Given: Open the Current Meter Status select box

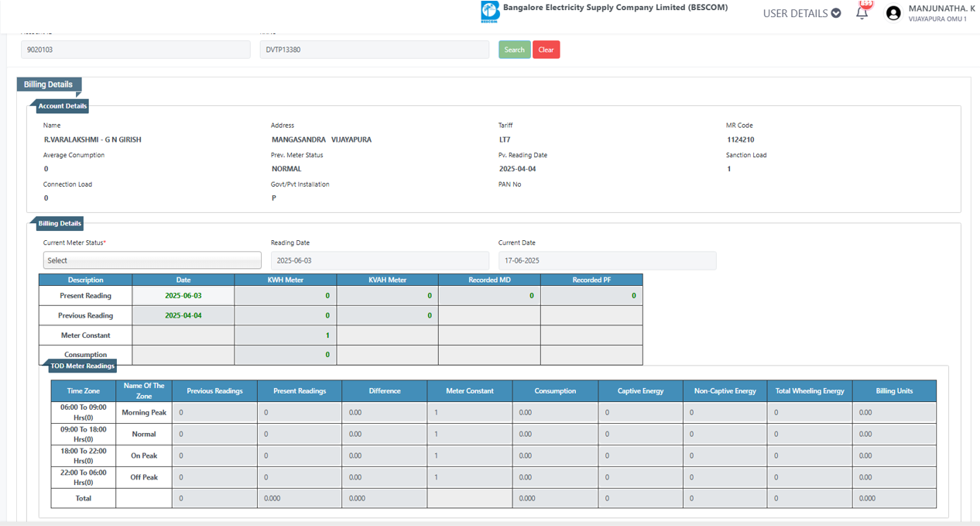Looking at the screenshot, I should tap(152, 260).
